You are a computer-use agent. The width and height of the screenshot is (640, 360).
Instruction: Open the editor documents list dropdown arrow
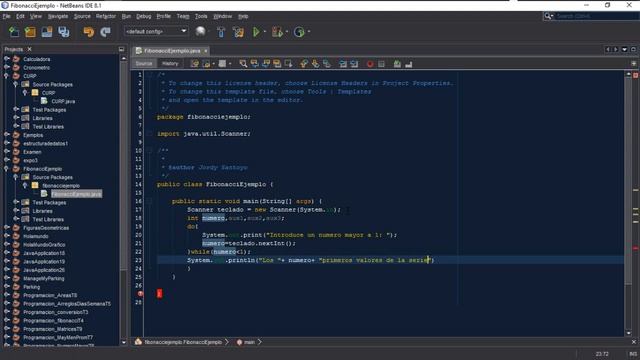point(624,49)
